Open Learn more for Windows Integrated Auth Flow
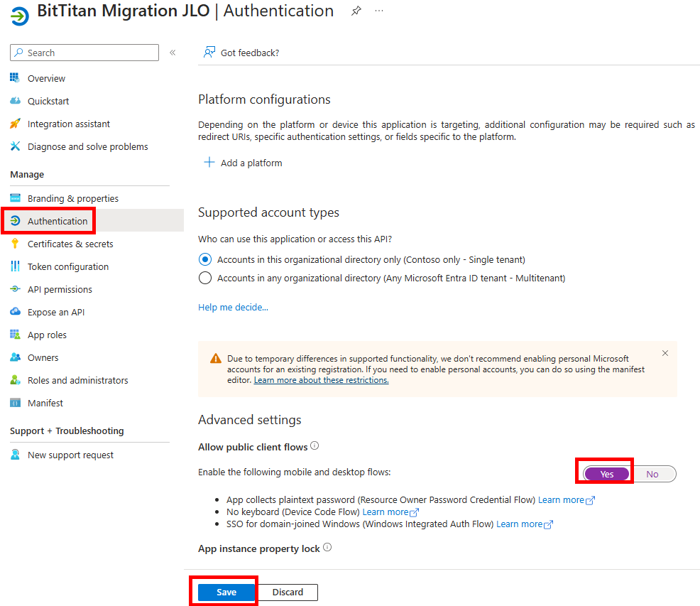The height and width of the screenshot is (606, 700). pos(525,524)
